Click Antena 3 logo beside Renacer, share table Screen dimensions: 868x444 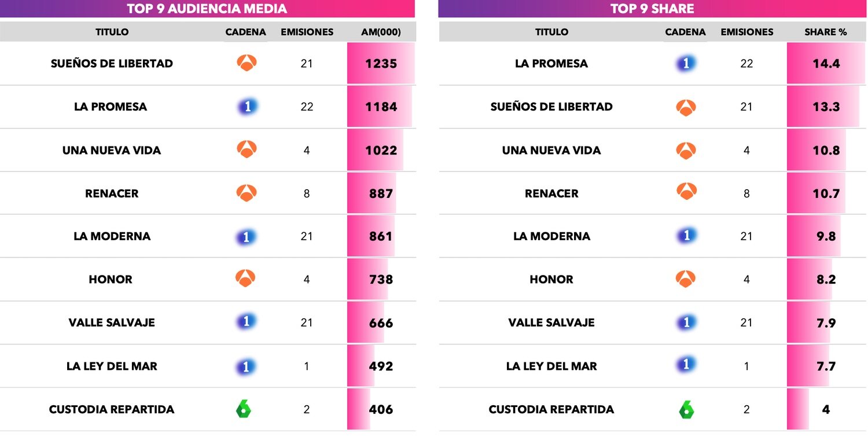click(686, 193)
